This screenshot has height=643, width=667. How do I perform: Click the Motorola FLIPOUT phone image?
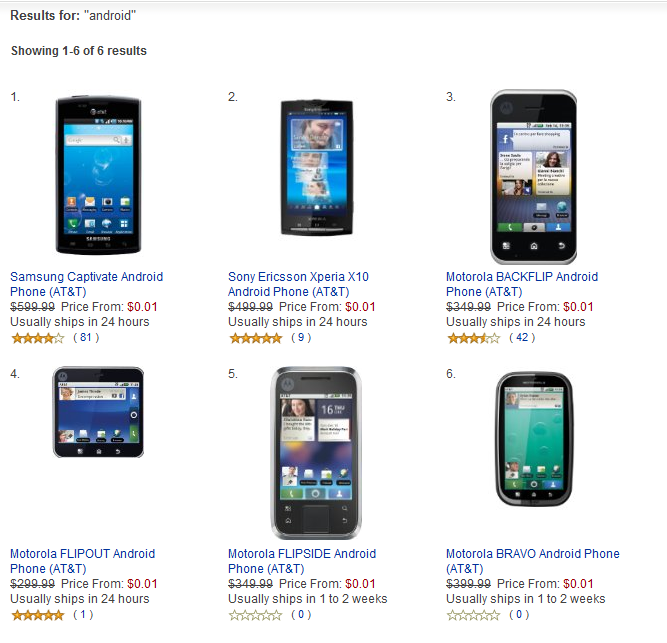98,412
